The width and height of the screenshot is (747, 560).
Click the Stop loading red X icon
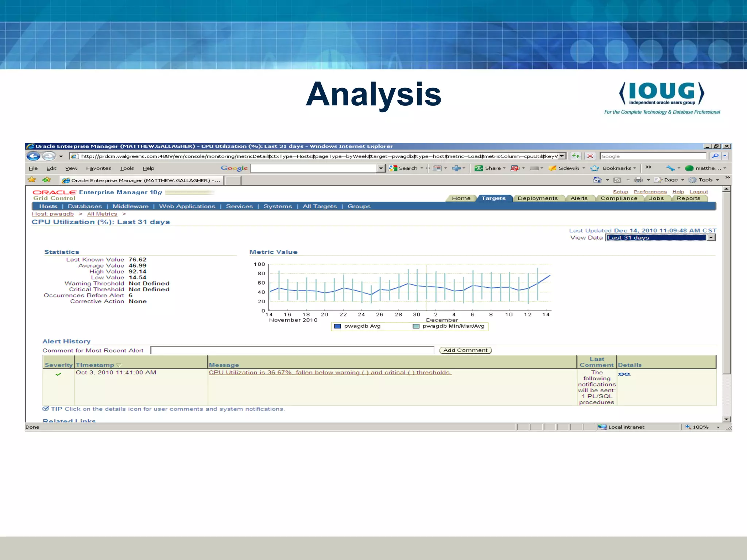[590, 156]
